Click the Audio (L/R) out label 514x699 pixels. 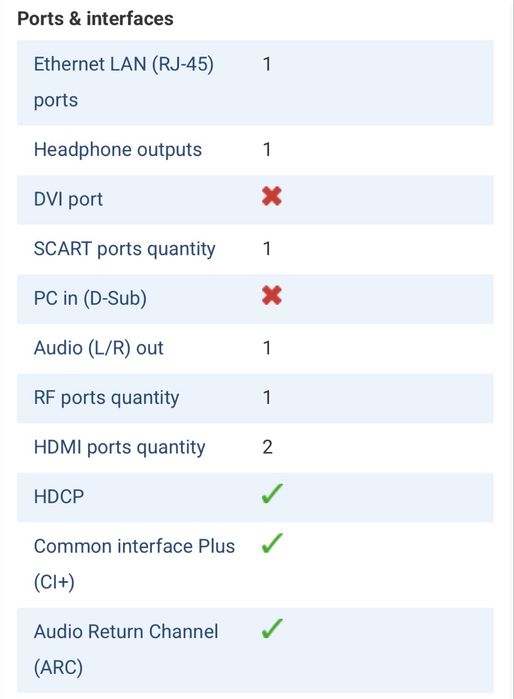pyautogui.click(x=99, y=348)
